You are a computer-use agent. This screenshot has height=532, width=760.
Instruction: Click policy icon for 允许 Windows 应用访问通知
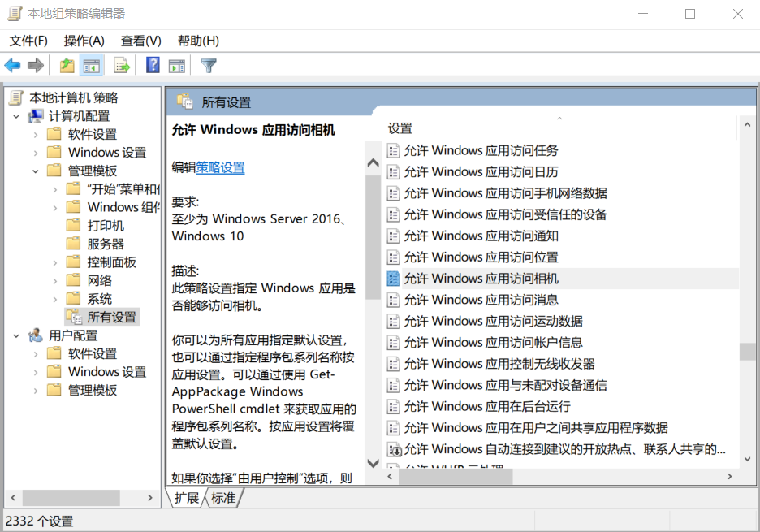[394, 236]
